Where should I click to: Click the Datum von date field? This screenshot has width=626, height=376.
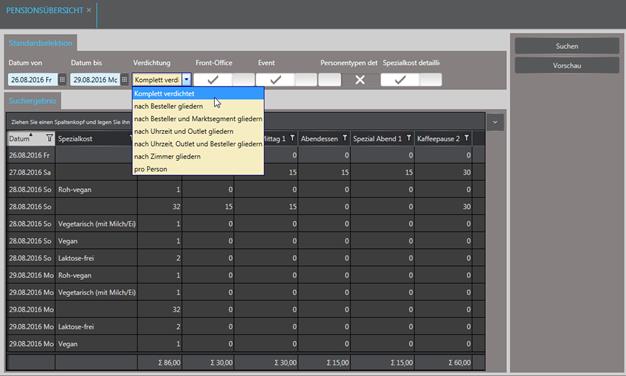click(33, 80)
